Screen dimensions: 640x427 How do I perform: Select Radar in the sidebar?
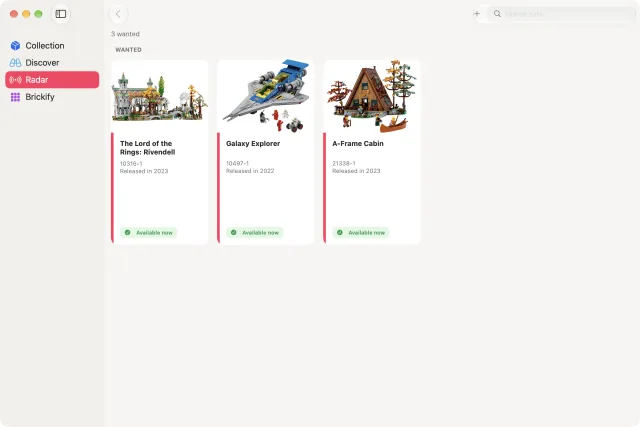(x=52, y=80)
